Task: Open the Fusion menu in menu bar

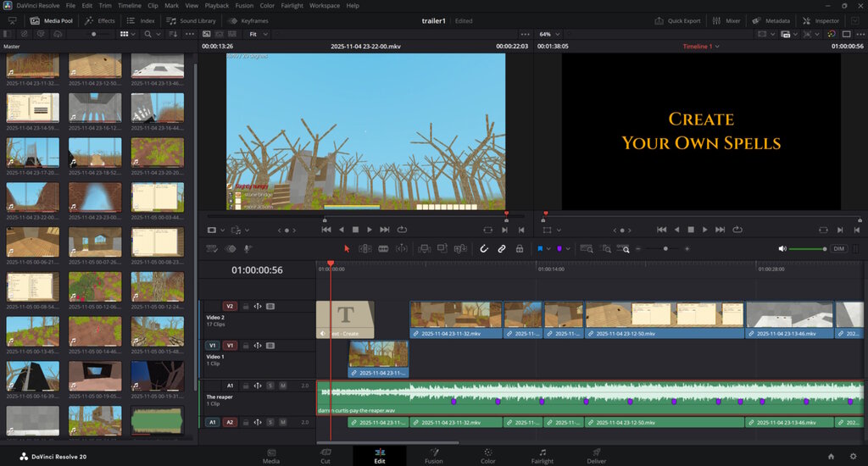Action: (244, 5)
